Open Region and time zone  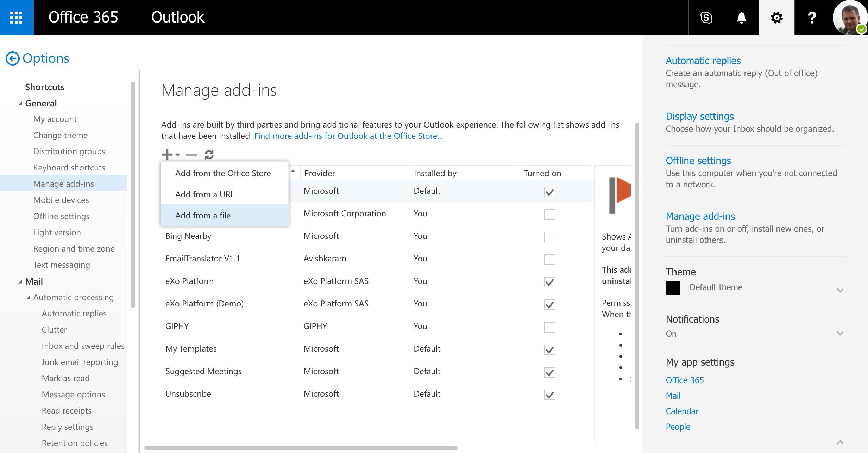click(x=74, y=249)
